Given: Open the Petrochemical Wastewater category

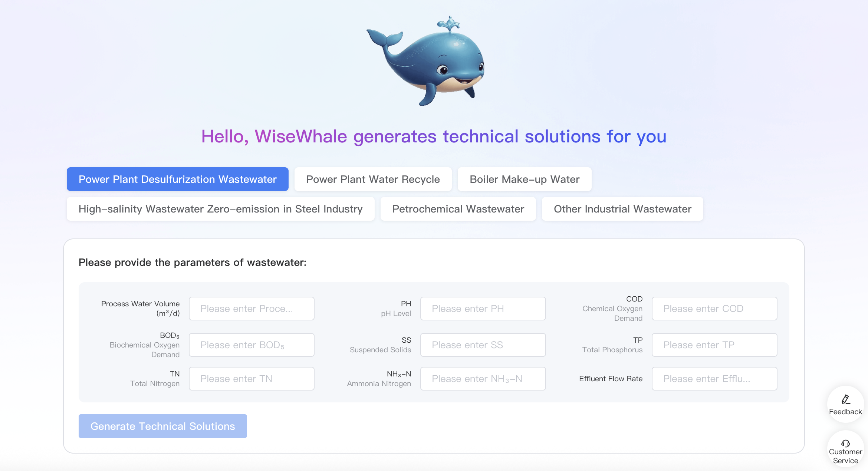Looking at the screenshot, I should pyautogui.click(x=458, y=209).
